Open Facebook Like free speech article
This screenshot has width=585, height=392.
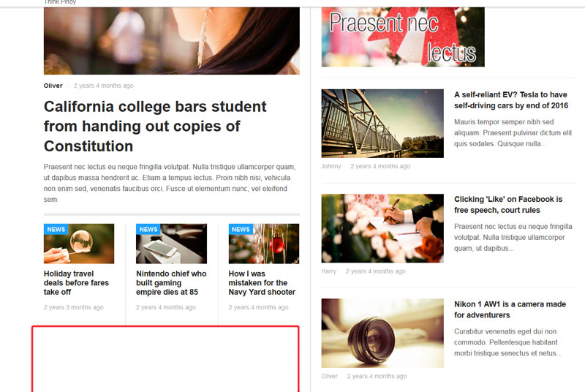[x=508, y=204]
